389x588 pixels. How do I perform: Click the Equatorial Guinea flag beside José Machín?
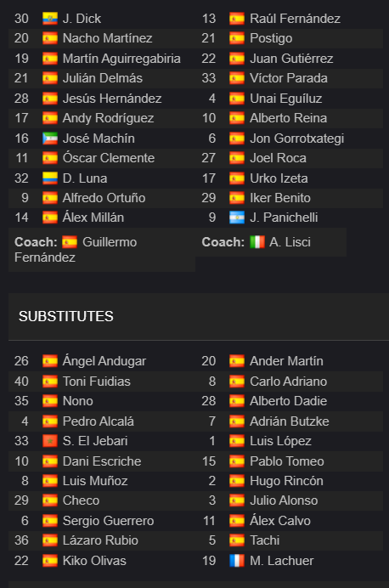pyautogui.click(x=50, y=139)
